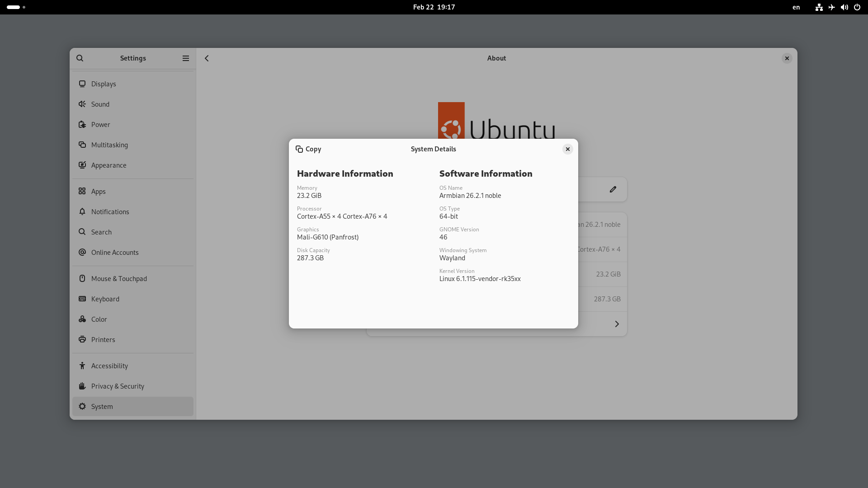Open the Settings search icon
The height and width of the screenshot is (488, 868).
[80, 58]
